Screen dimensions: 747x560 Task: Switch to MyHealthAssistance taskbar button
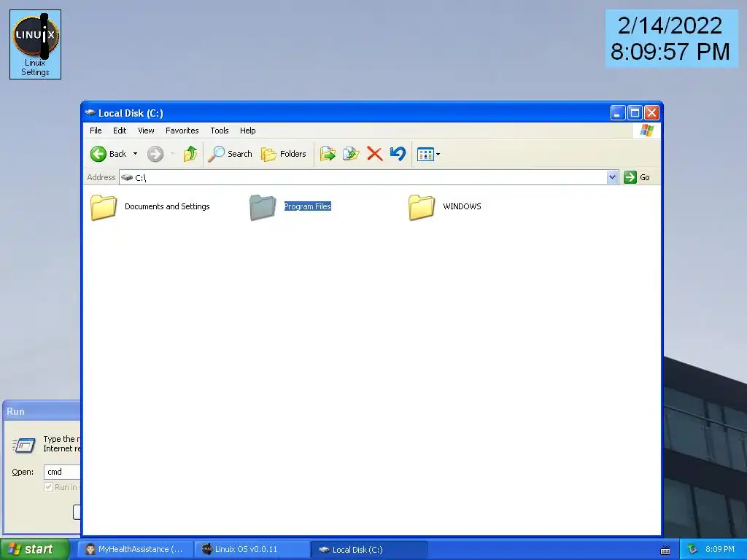click(x=135, y=550)
